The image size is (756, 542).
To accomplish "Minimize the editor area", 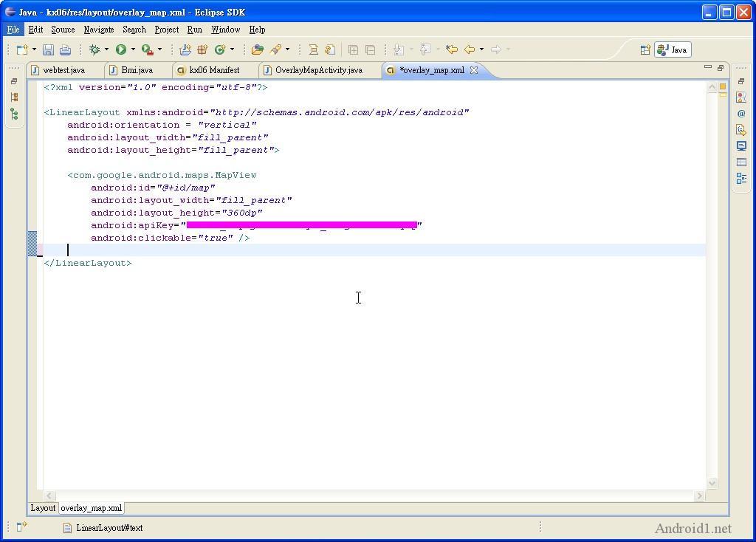I will 708,67.
